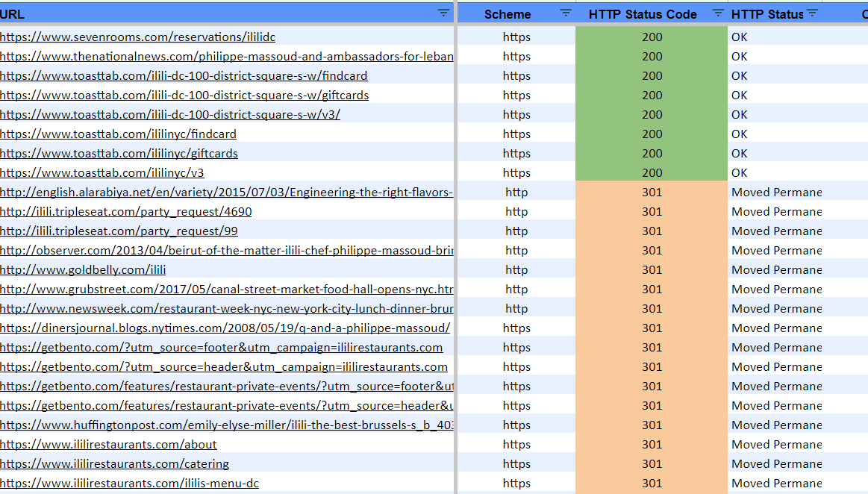Select the https scheme in the sevenrooms row
Viewport: 868px width, 494px height.
point(516,37)
